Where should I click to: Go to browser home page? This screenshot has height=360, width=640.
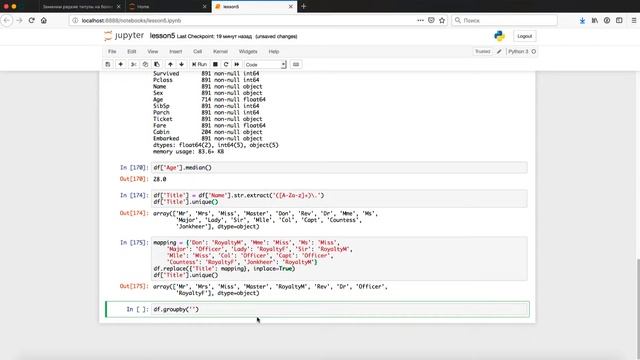click(x=44, y=20)
